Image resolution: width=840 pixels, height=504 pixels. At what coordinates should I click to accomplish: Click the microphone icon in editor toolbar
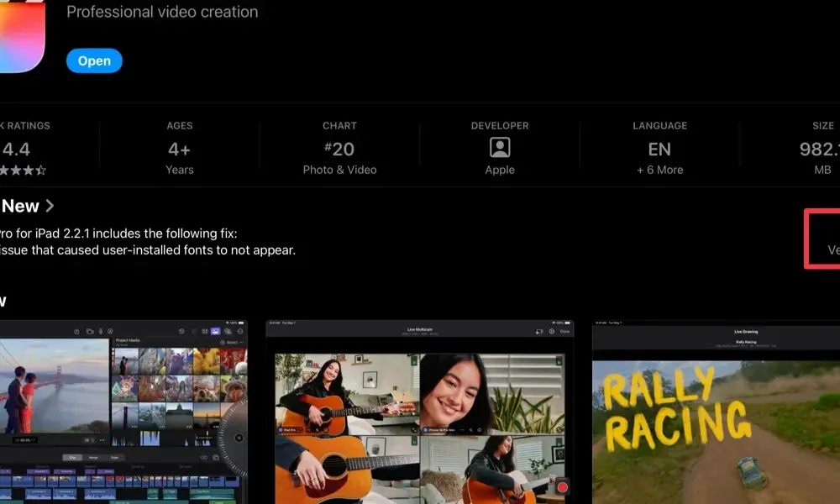[x=100, y=332]
